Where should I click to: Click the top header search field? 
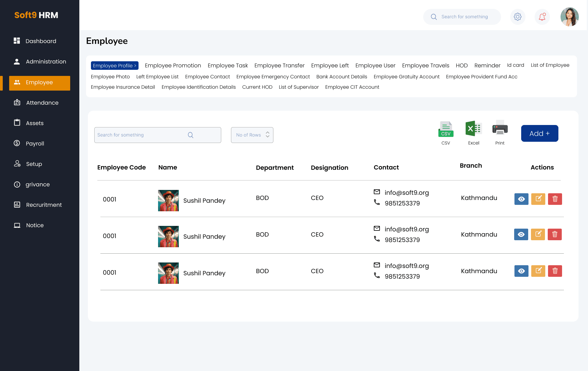coord(462,17)
